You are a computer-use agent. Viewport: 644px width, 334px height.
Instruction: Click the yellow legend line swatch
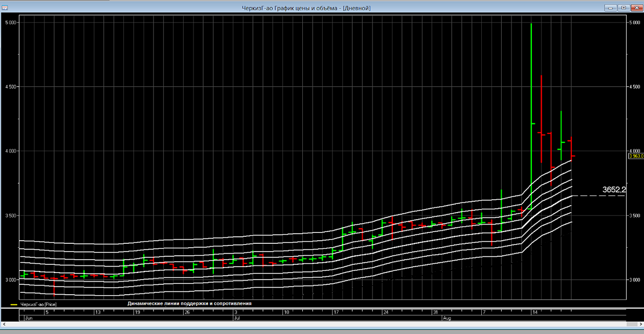click(13, 305)
